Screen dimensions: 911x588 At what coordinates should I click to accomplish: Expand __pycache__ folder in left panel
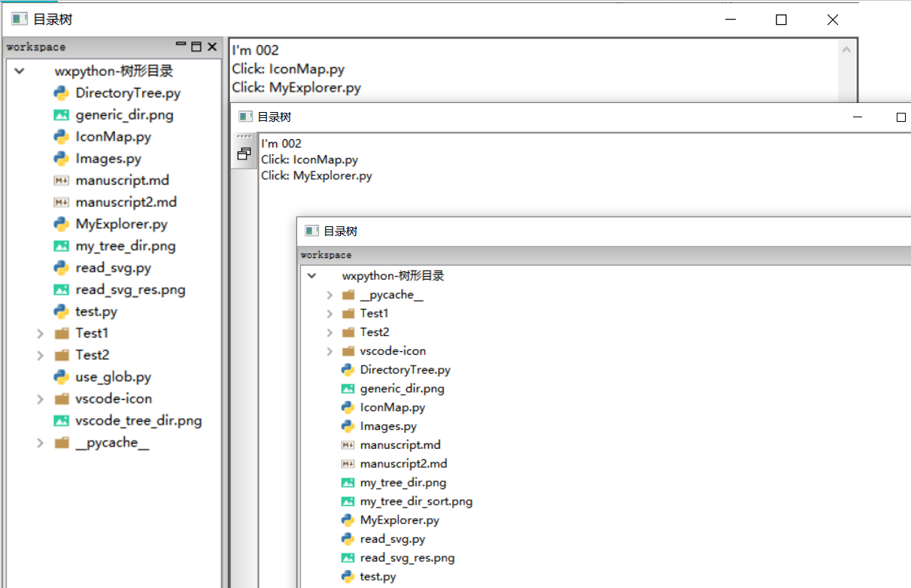coord(41,442)
